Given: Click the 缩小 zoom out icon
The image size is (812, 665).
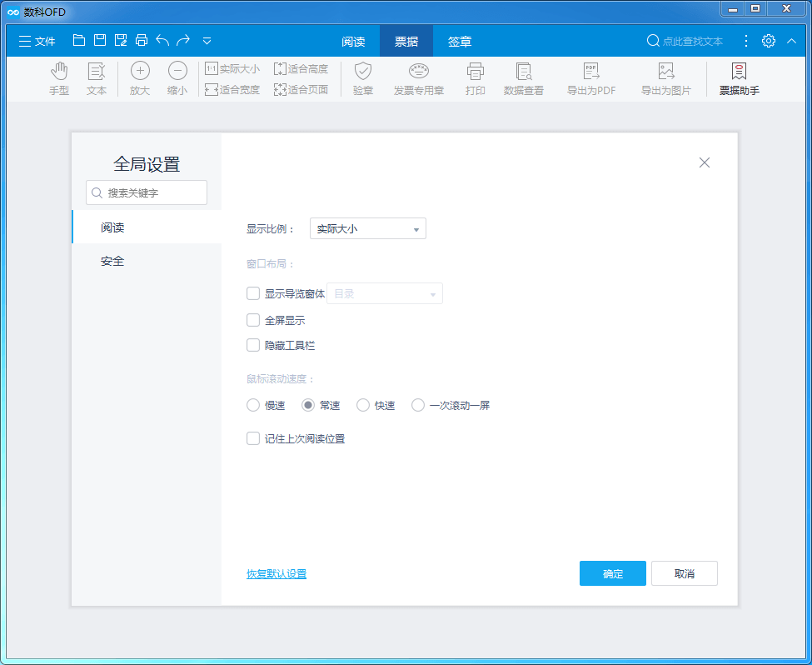Looking at the screenshot, I should tap(177, 78).
